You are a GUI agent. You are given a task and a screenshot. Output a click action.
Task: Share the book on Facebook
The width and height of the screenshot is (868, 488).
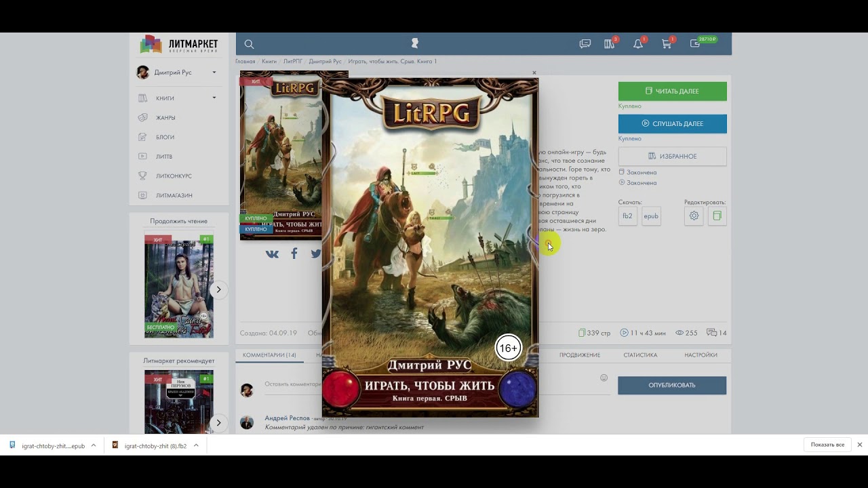pos(294,253)
